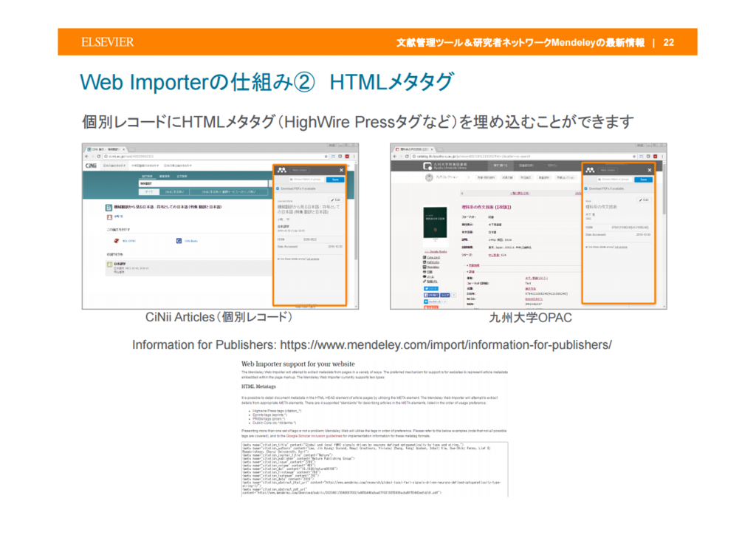This screenshot has width=756, height=535.
Task: Click the author person icon below the CiNii article title
Action: [x=109, y=217]
